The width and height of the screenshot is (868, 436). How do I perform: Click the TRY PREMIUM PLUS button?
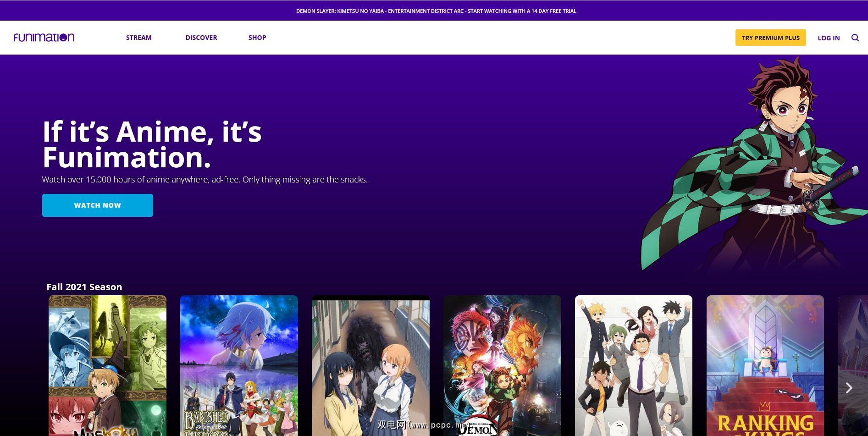770,38
